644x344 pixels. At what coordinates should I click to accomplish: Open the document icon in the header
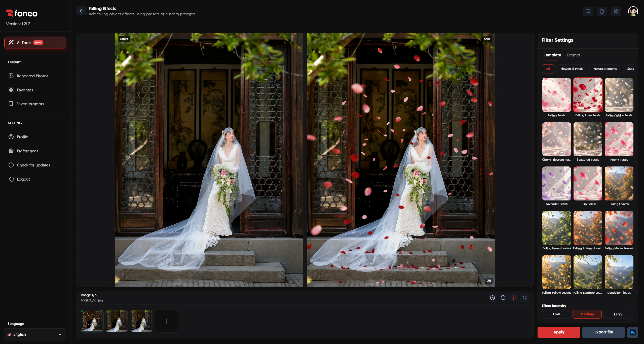coord(602,11)
